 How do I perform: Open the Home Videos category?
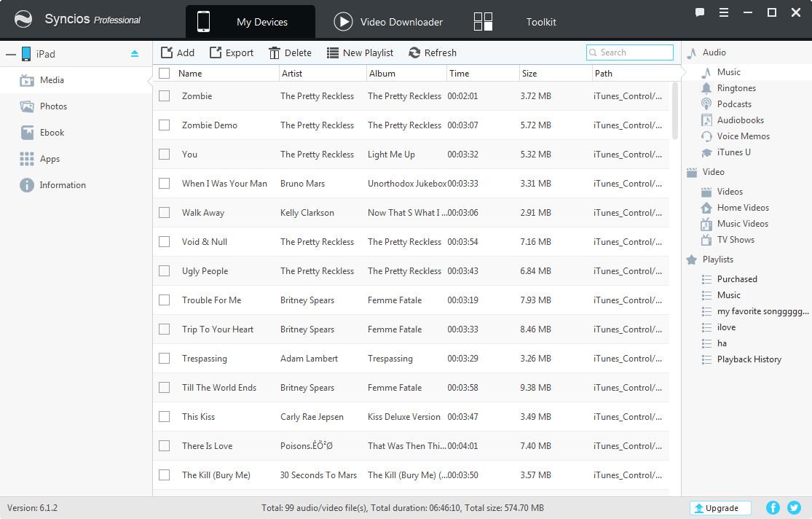click(x=735, y=208)
